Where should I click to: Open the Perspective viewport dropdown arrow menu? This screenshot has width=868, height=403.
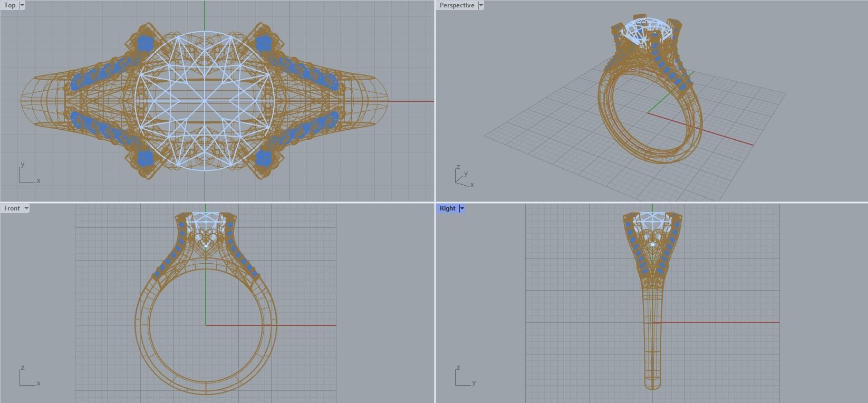click(x=481, y=5)
